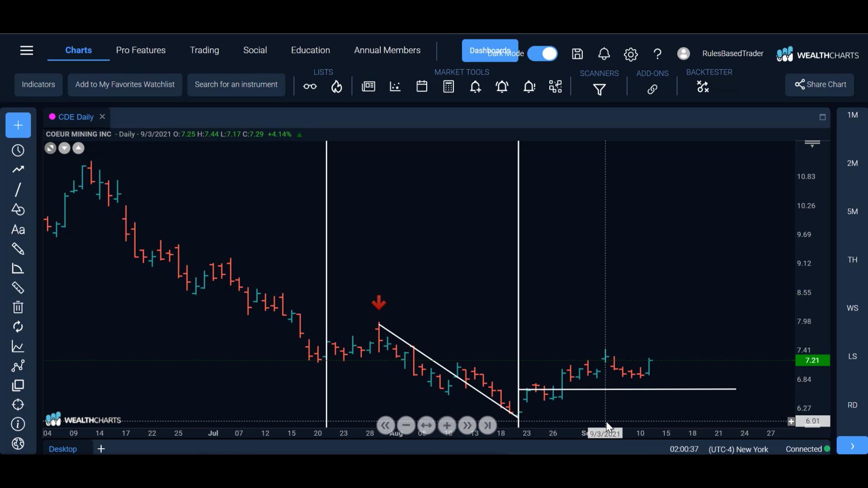Open the hamburger main menu
The height and width of the screenshot is (488, 868).
27,50
